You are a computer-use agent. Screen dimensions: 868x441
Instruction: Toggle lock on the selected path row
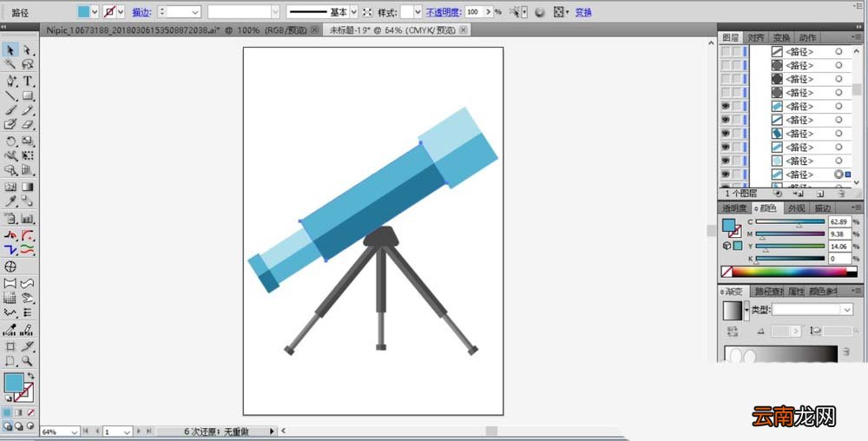click(x=736, y=174)
